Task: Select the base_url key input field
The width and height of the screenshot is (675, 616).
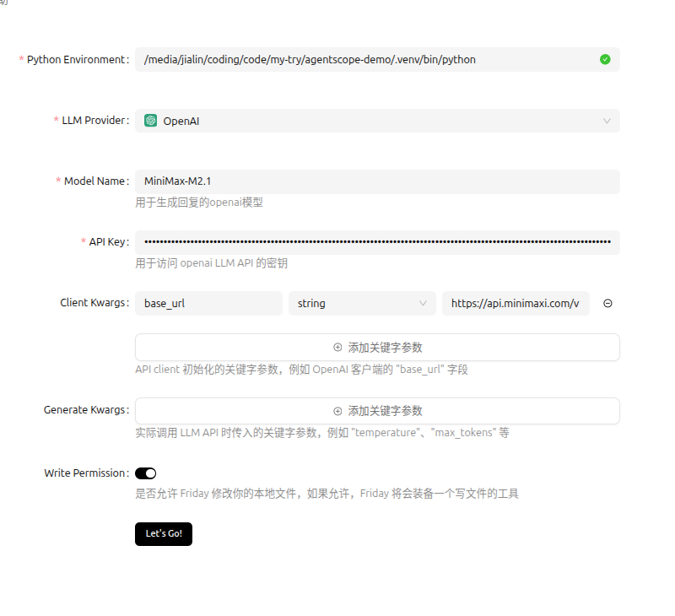Action: coord(208,304)
